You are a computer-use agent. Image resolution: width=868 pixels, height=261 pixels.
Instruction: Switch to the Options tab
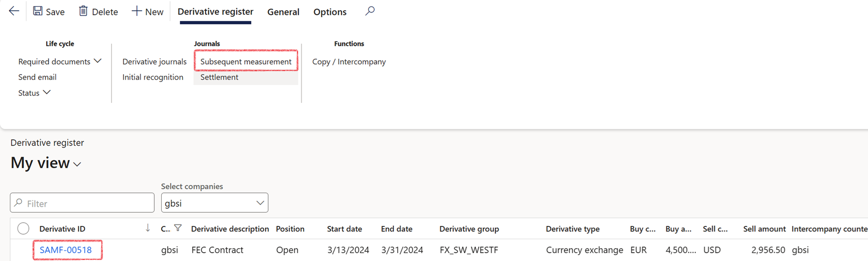click(329, 12)
